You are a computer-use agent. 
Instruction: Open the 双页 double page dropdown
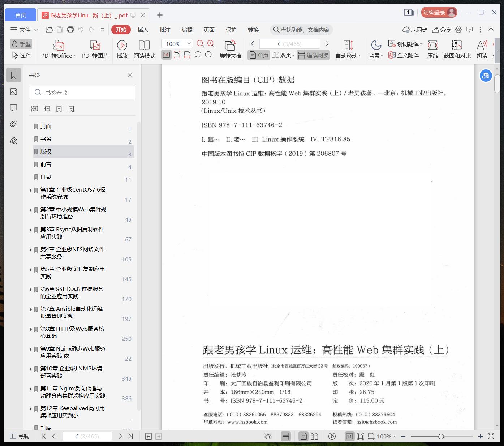tap(283, 55)
